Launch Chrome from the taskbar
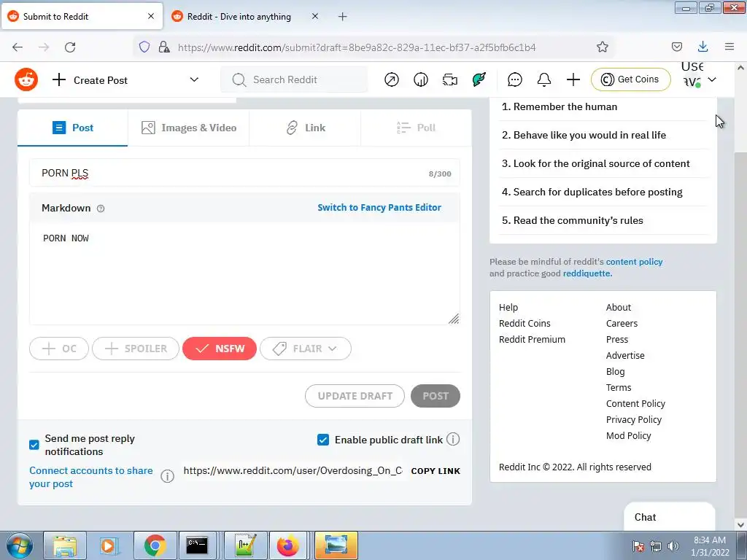 point(155,545)
